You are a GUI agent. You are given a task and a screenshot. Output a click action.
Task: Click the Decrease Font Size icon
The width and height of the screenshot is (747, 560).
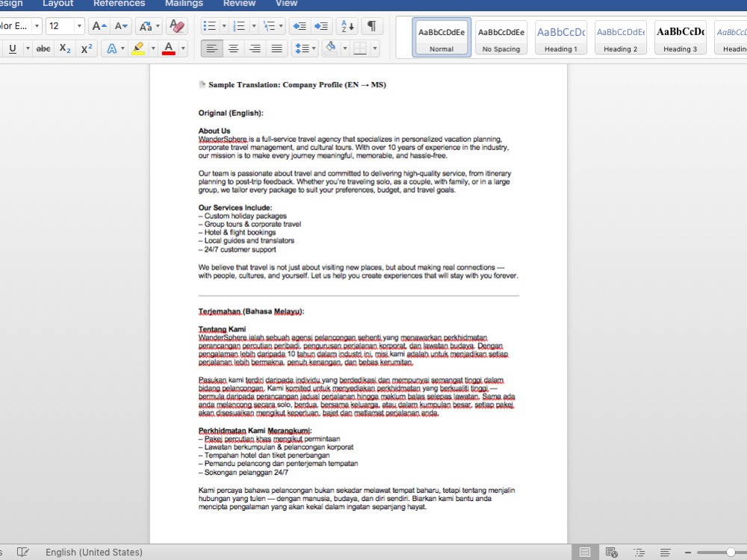[x=121, y=26]
